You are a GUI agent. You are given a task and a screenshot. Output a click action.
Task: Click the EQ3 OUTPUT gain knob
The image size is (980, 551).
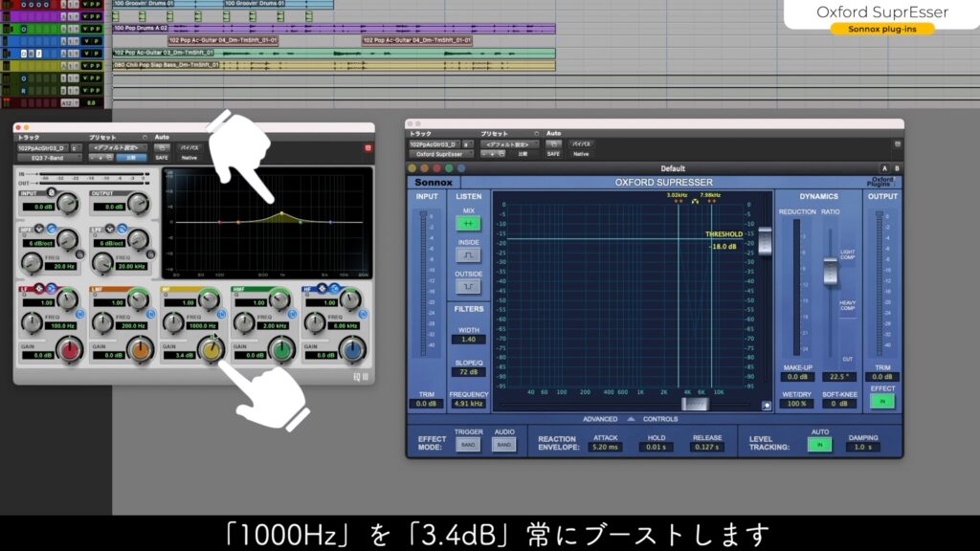coord(138,203)
